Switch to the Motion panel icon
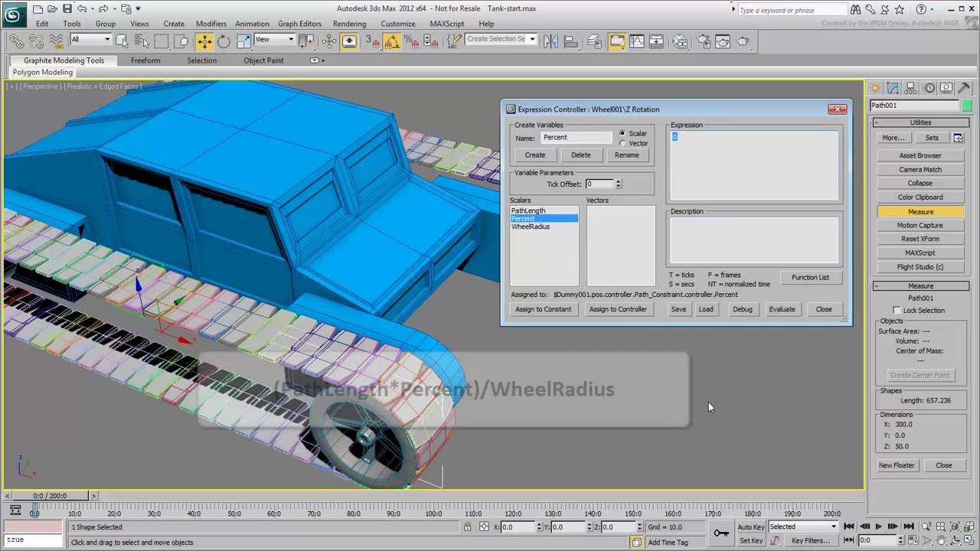This screenshot has width=980, height=551. (x=929, y=88)
